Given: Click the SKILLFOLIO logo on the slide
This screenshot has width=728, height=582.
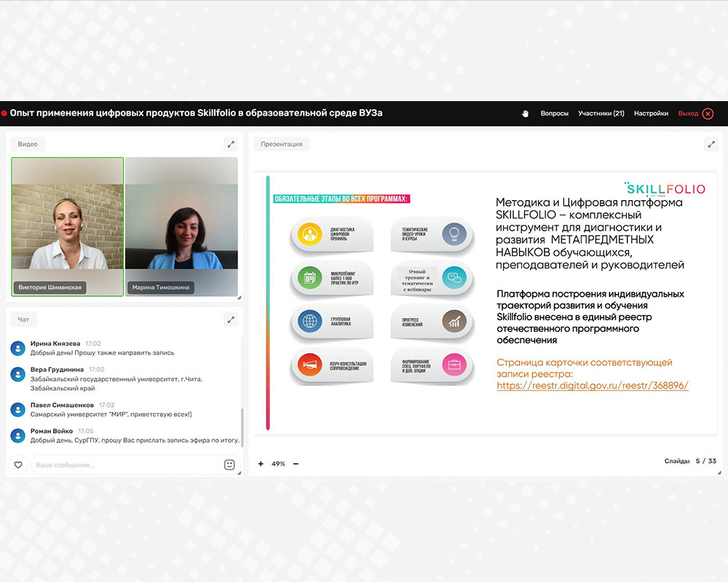Looking at the screenshot, I should [x=665, y=188].
